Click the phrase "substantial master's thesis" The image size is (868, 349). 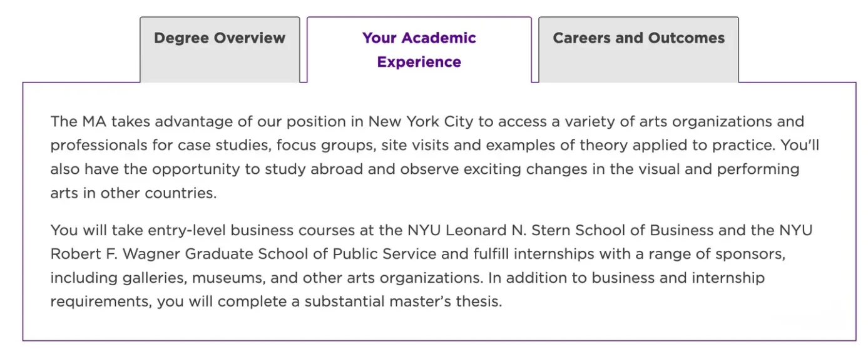pyautogui.click(x=403, y=301)
